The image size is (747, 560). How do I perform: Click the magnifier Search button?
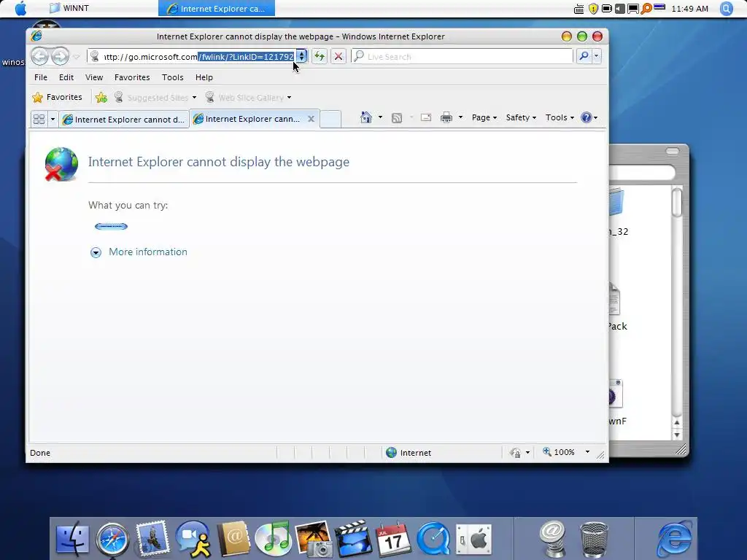(584, 56)
